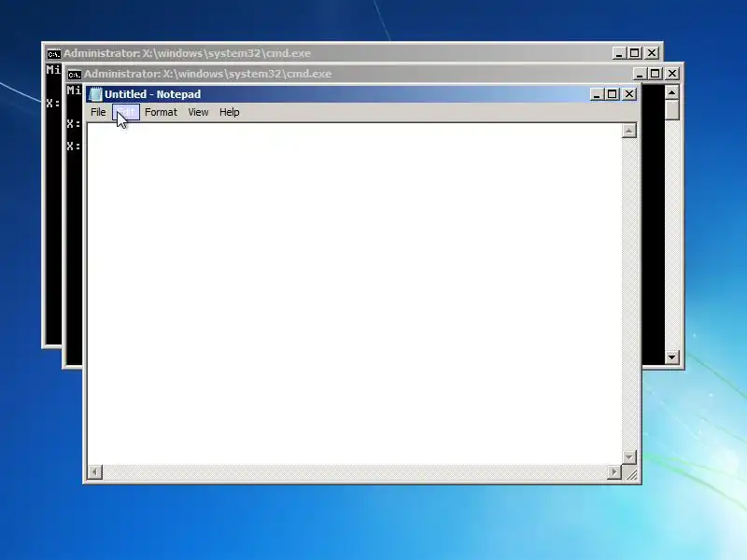Close the front cmd.exe window
Screen dimensions: 747x560
672,74
